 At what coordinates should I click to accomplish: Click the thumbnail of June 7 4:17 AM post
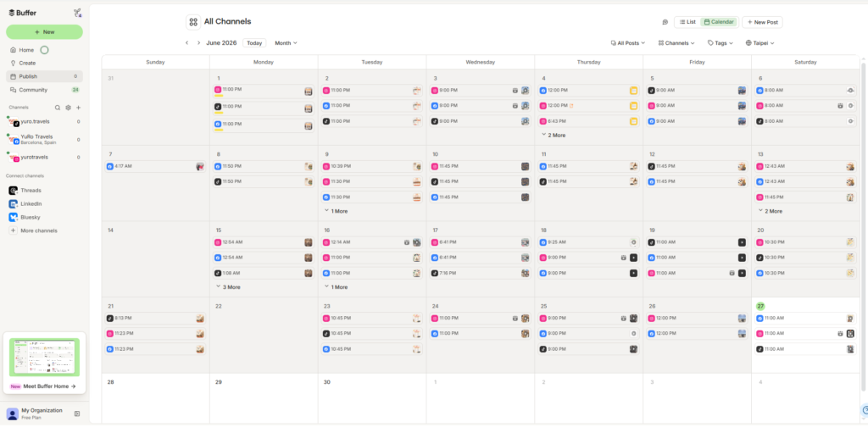pyautogui.click(x=200, y=166)
